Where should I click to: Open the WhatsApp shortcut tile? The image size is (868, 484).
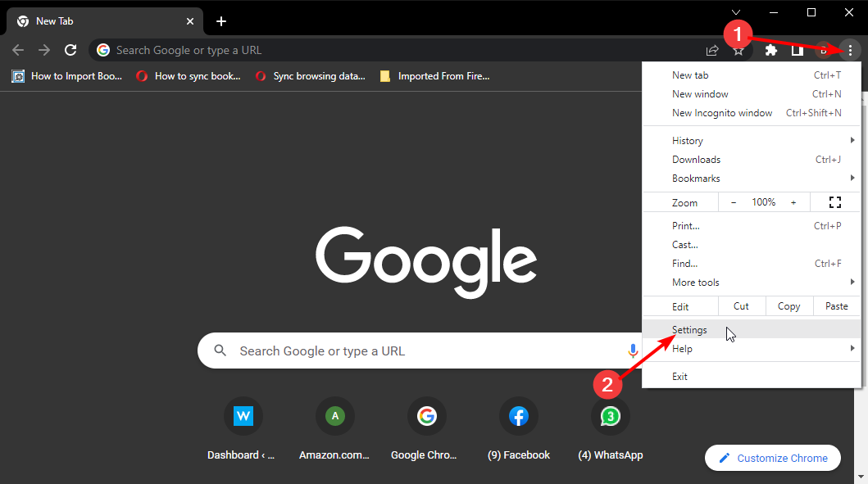(611, 429)
